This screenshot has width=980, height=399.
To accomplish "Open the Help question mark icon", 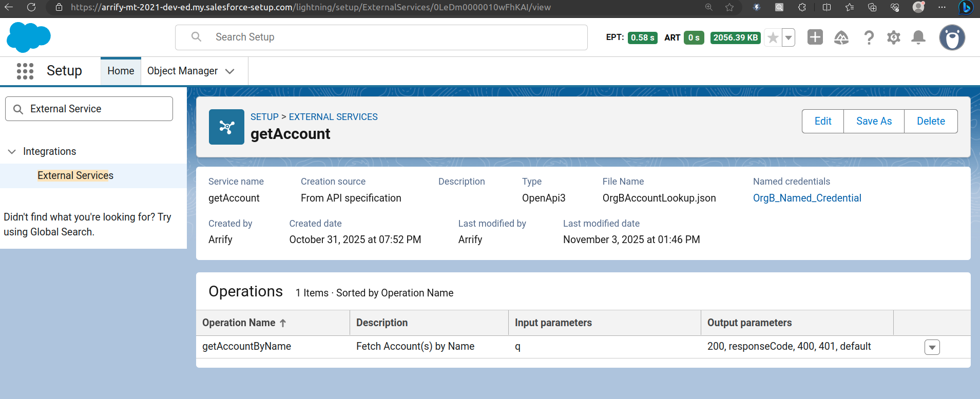I will tap(869, 37).
